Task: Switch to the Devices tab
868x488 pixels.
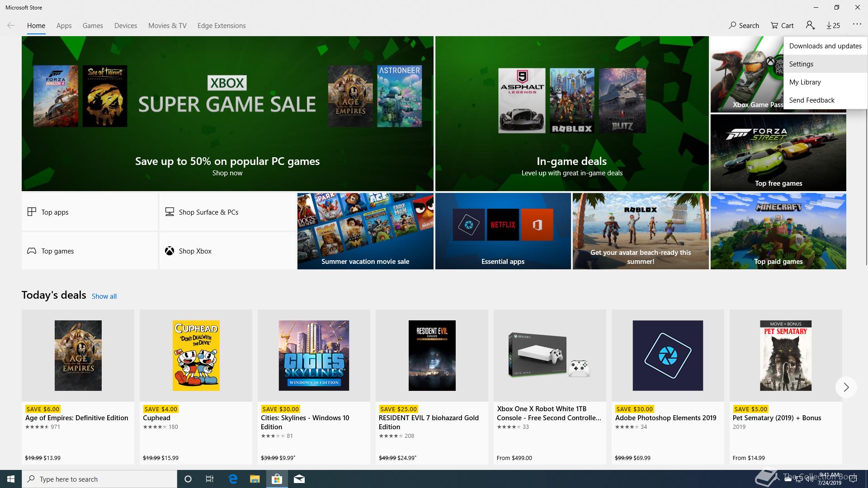Action: [126, 26]
